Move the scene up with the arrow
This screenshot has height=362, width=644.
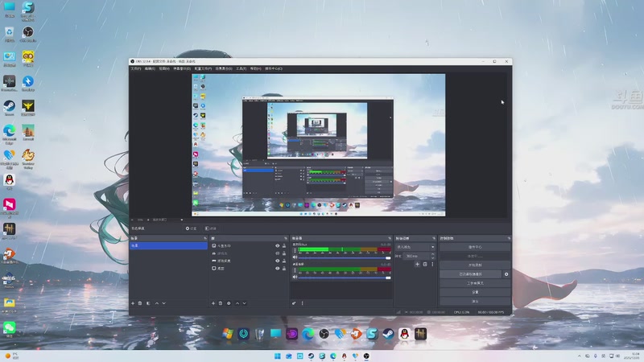[157, 303]
